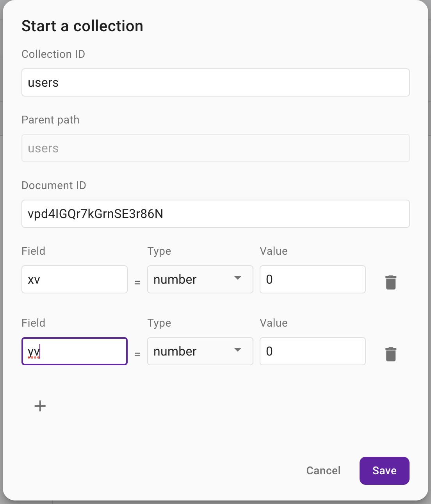
Task: Click the plus icon to add another field
Action: (x=39, y=406)
